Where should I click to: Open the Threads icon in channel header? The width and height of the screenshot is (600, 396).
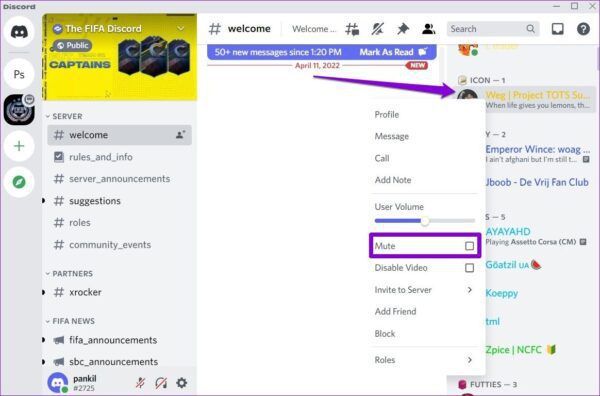[352, 29]
